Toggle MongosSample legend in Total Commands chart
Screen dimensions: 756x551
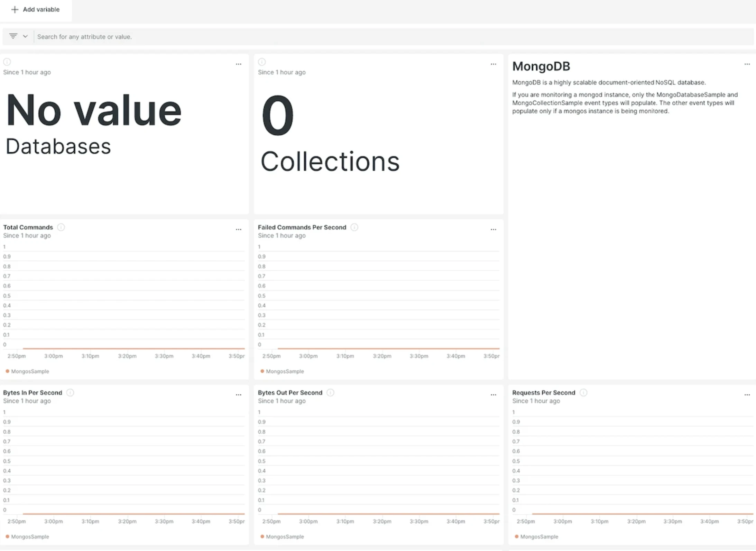click(x=27, y=371)
